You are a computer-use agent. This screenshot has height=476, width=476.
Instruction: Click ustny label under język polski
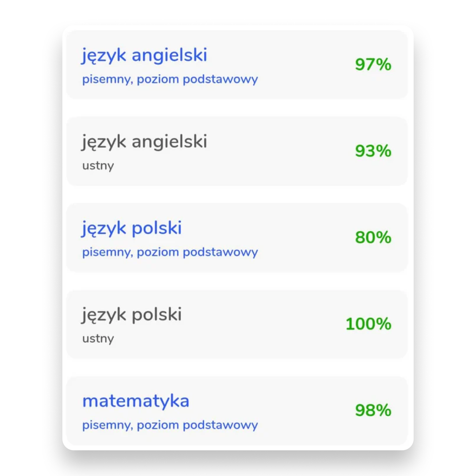click(98, 339)
